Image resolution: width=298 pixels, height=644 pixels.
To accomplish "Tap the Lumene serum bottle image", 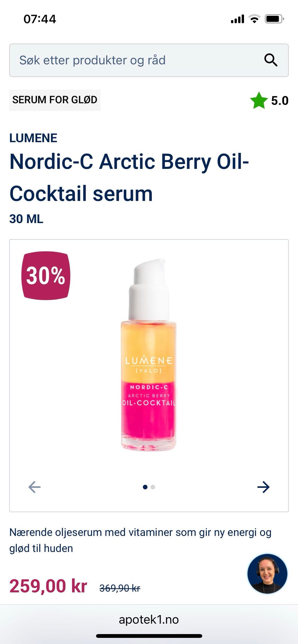I will click(149, 355).
